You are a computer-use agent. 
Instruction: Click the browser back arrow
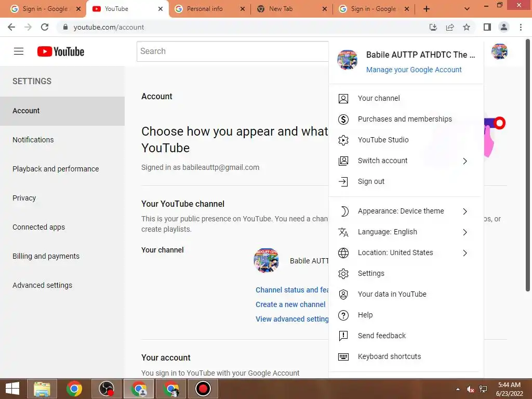tap(11, 27)
